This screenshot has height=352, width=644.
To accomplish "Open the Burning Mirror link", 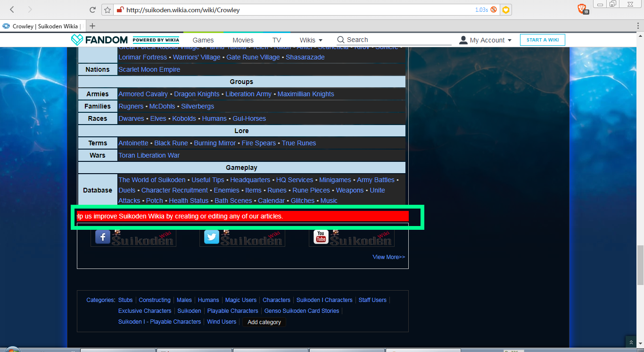I will tap(215, 143).
